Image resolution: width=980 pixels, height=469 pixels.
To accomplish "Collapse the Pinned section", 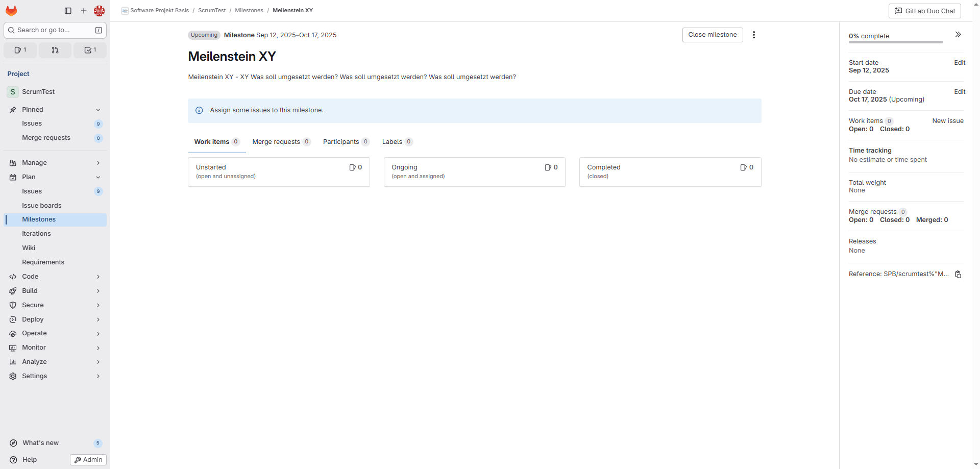I will pyautogui.click(x=98, y=110).
